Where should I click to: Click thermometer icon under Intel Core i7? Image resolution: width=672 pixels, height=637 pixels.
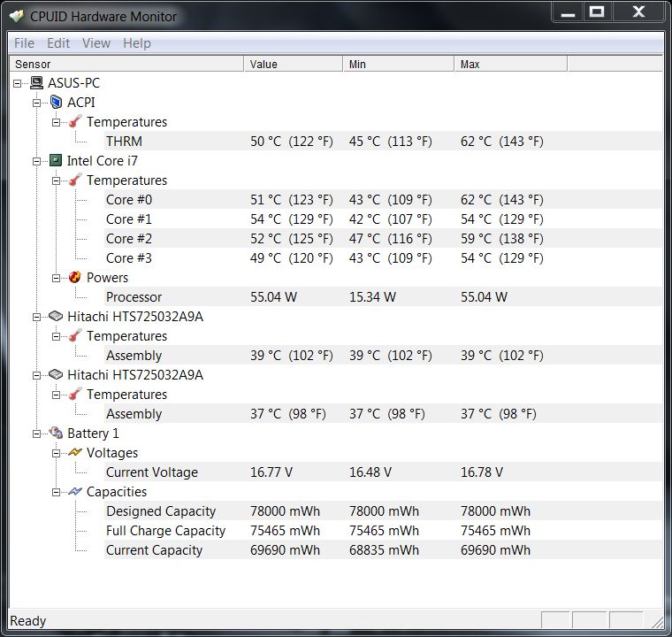75,180
